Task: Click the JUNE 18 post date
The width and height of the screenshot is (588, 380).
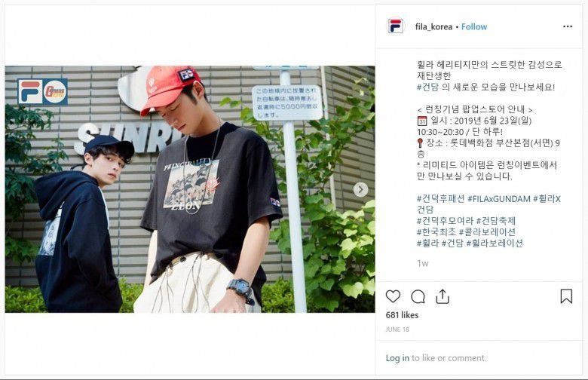Action: (x=397, y=329)
